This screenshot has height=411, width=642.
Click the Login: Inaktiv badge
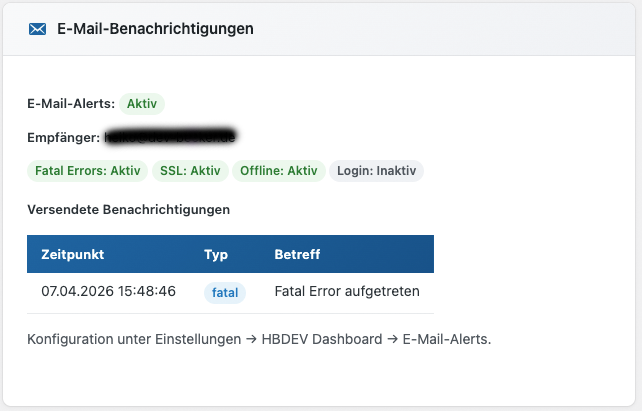tap(376, 171)
